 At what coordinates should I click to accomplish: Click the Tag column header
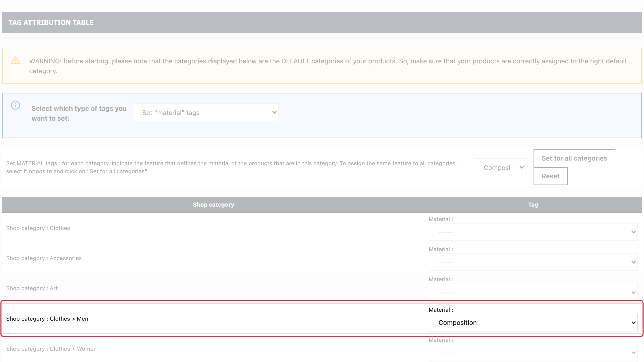click(533, 204)
